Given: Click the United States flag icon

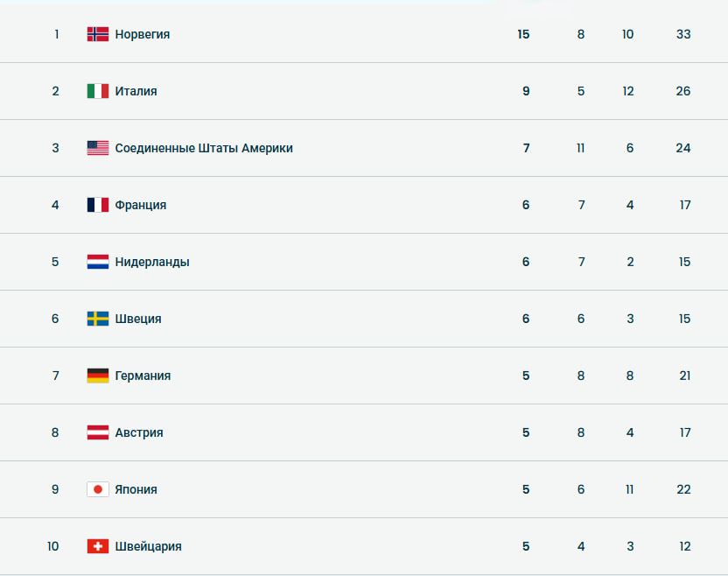Looking at the screenshot, I should [98, 148].
